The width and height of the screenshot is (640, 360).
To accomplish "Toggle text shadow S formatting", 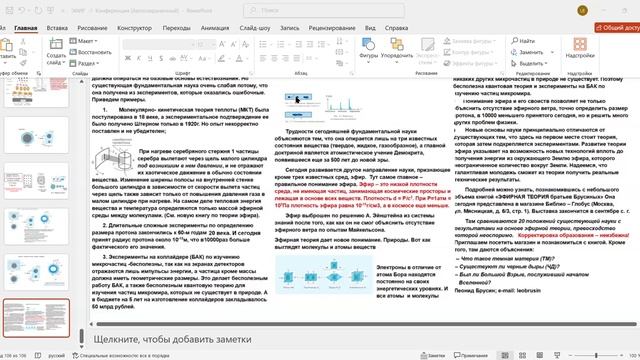I will coord(161,59).
